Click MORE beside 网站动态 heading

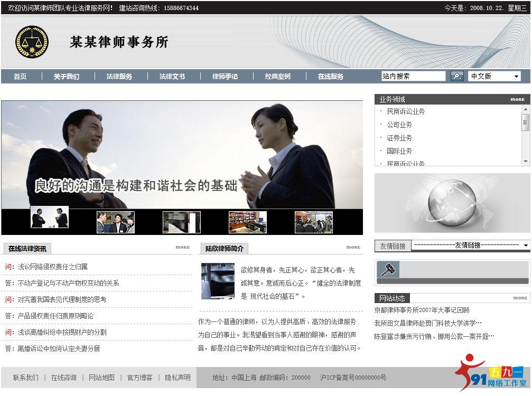pos(520,298)
